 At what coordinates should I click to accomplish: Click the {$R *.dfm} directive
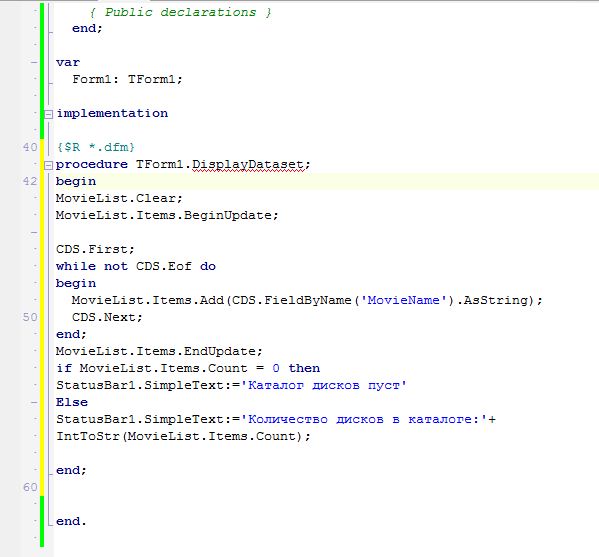pyautogui.click(x=96, y=147)
